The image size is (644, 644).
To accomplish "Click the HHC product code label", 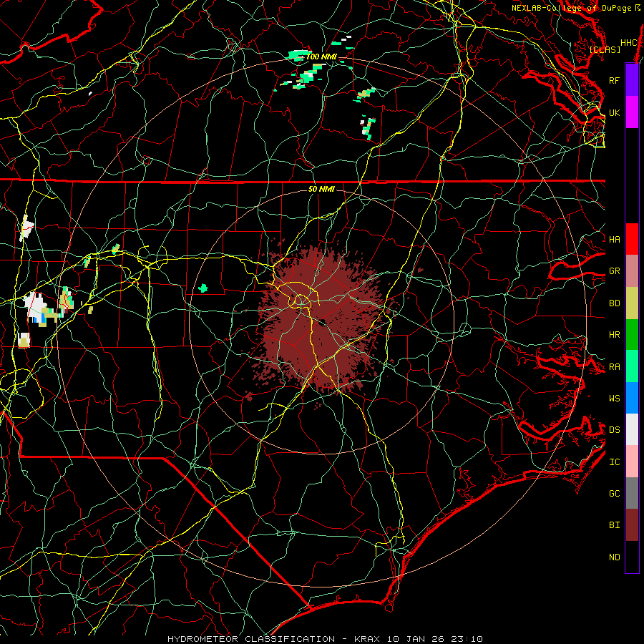I will [x=629, y=43].
